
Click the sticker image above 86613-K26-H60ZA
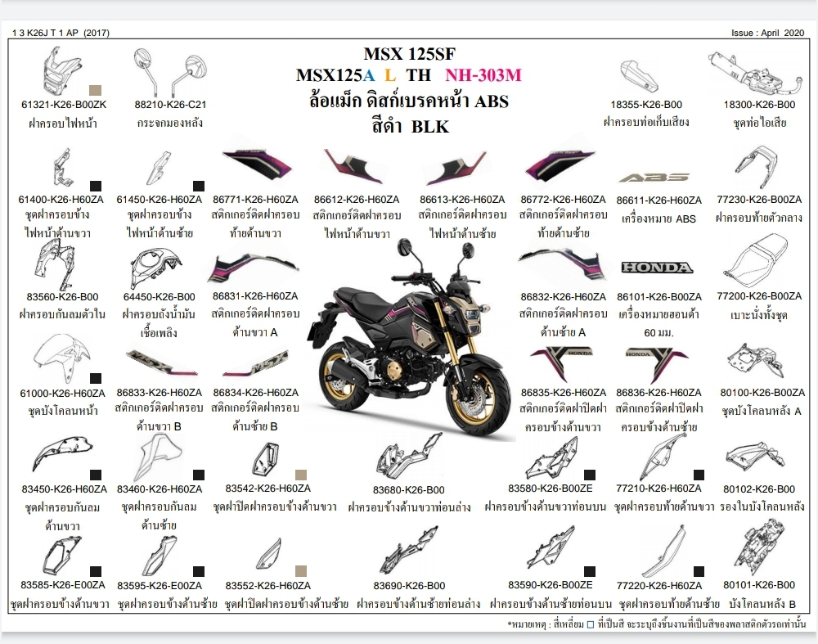pos(456,168)
